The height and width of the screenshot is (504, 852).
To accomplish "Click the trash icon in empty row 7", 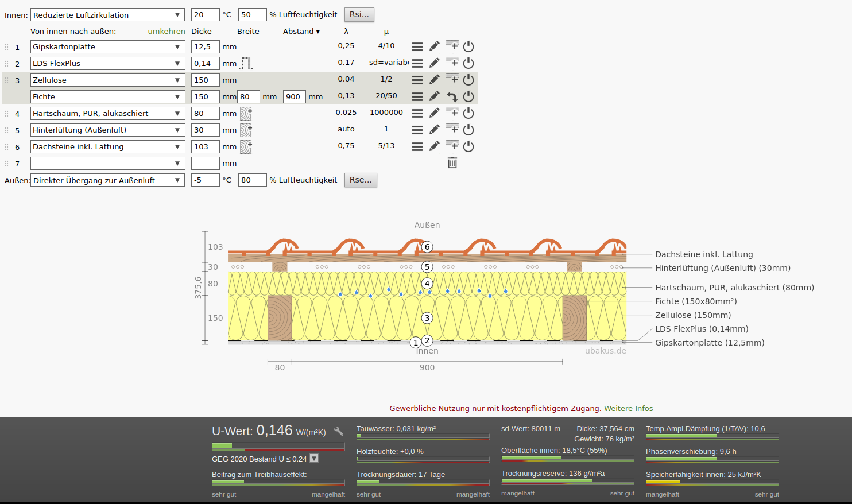I will click(452, 163).
